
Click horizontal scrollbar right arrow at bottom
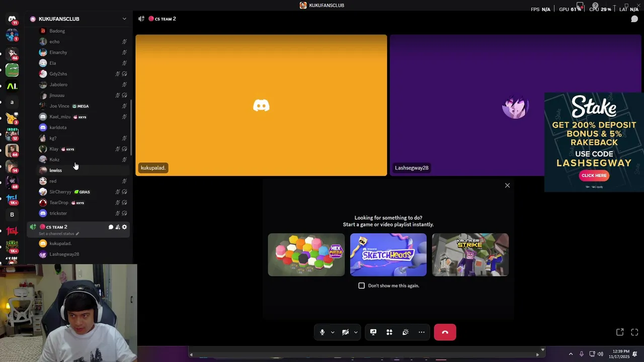coord(537,354)
